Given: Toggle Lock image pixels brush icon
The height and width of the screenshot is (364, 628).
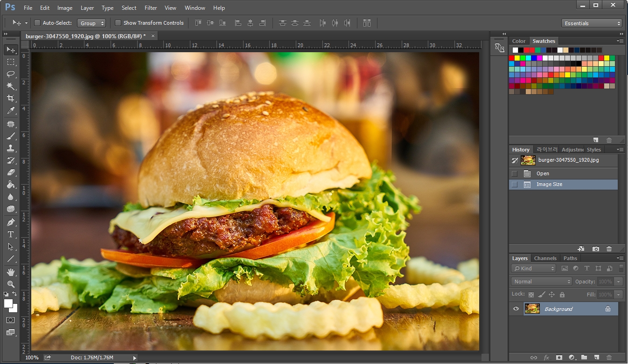Looking at the screenshot, I should 541,295.
